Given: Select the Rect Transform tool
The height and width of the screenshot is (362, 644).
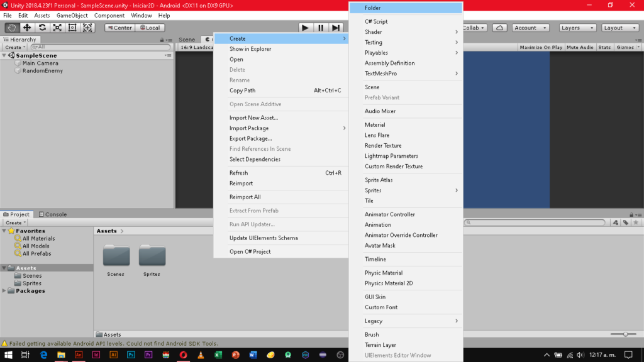Looking at the screenshot, I should [72, 28].
